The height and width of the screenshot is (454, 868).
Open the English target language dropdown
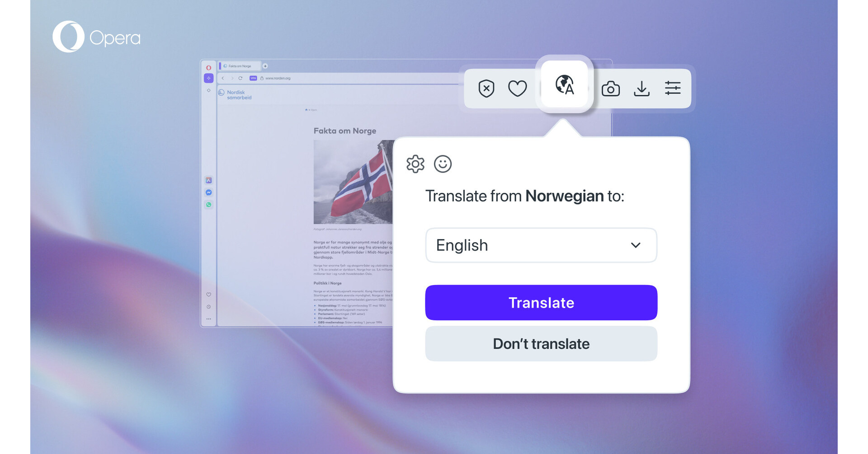point(541,245)
